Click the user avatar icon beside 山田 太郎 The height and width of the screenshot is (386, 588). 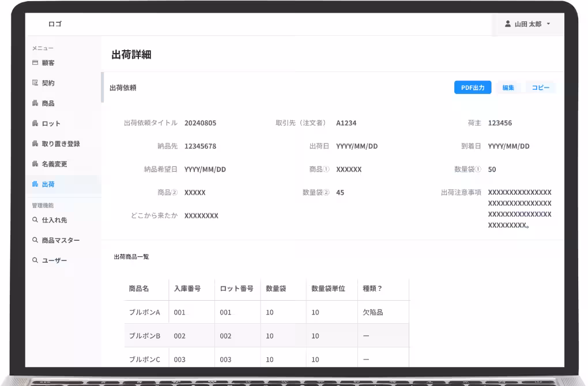click(x=507, y=24)
